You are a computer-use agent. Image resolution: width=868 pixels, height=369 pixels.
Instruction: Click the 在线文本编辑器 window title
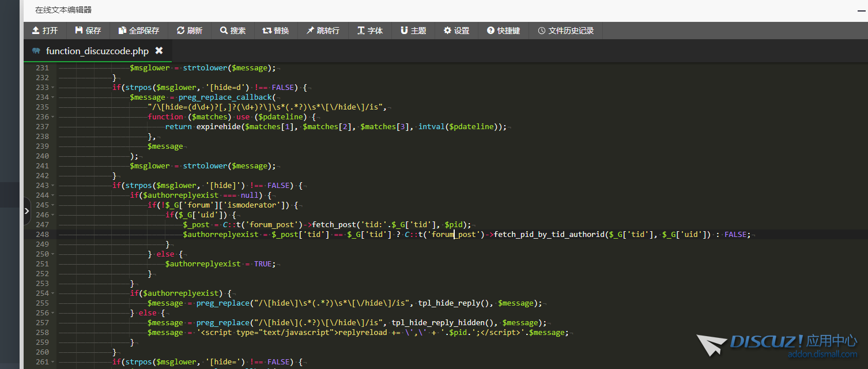63,10
